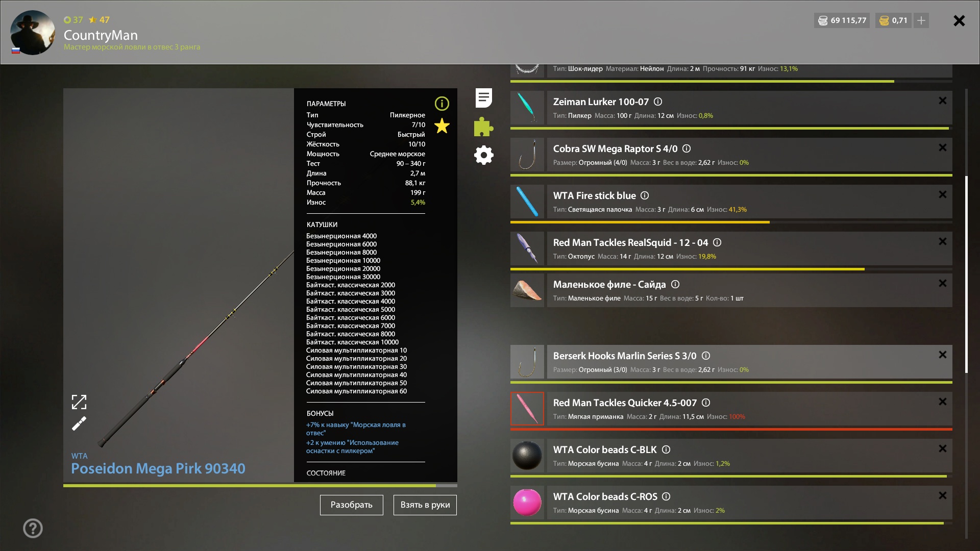Select the black bead thumbnail

(x=527, y=456)
